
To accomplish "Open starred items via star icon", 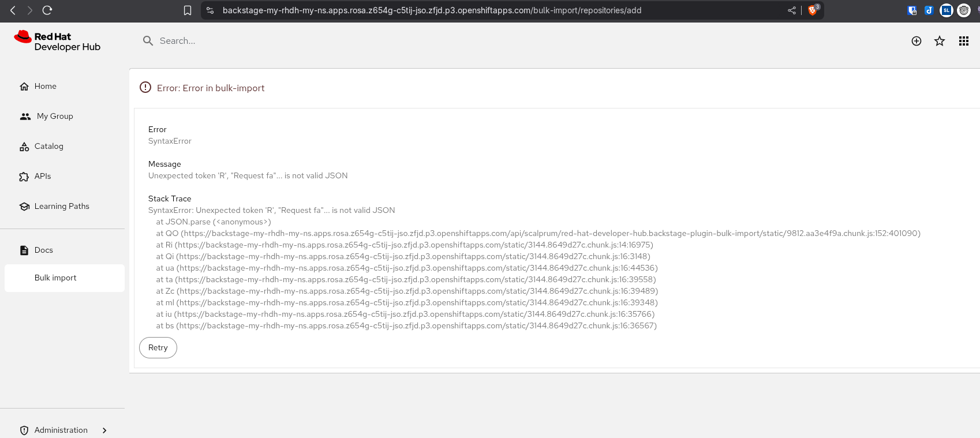I will click(x=940, y=41).
